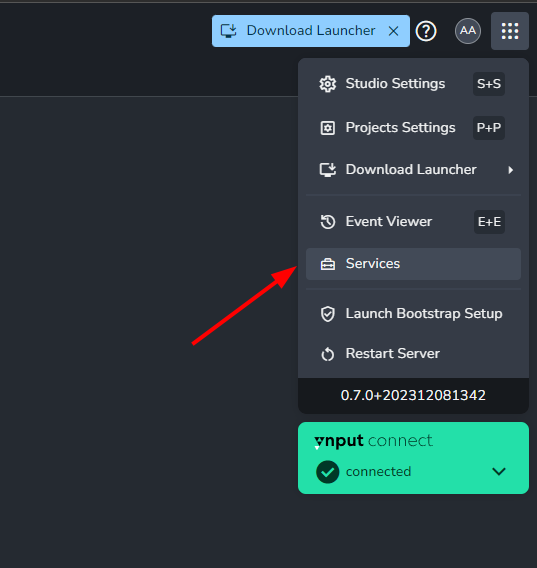The width and height of the screenshot is (537, 568).
Task: Click the Launch Bootstrap Setup shield icon
Action: [x=328, y=314]
